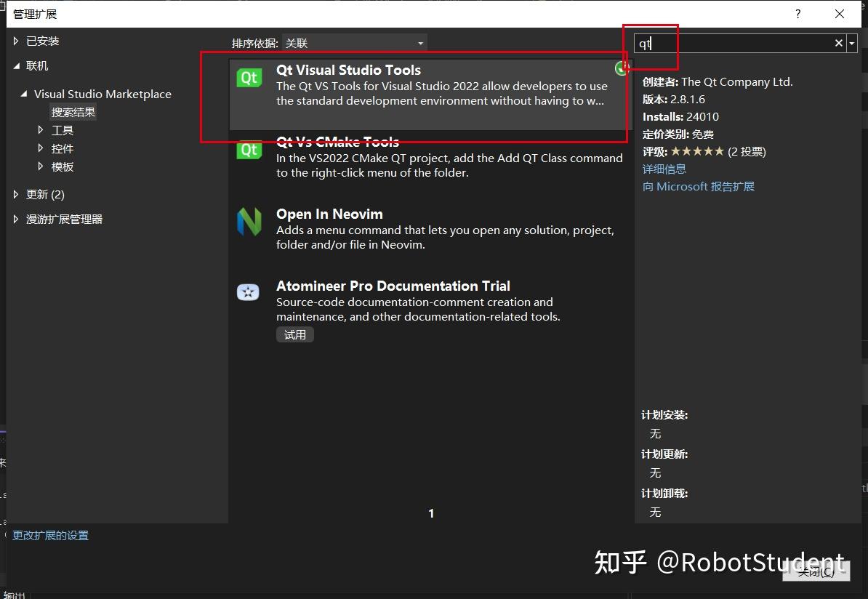Select 搜索结果 under Visual Studio Marketplace
The width and height of the screenshot is (868, 599).
tap(73, 111)
